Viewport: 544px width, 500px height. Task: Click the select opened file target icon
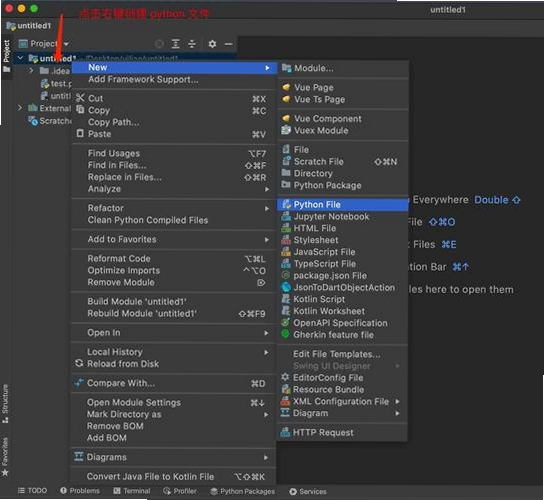(159, 44)
